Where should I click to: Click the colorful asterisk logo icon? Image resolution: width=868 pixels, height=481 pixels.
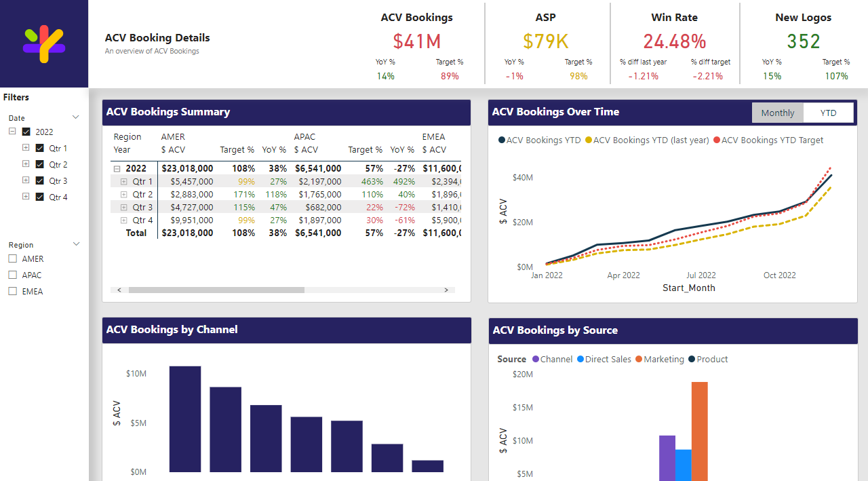pos(44,44)
